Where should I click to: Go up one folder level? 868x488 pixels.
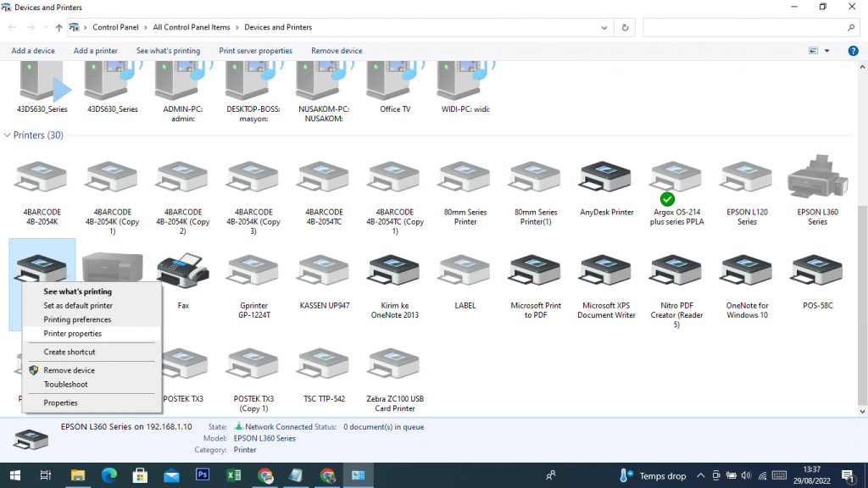[x=58, y=28]
